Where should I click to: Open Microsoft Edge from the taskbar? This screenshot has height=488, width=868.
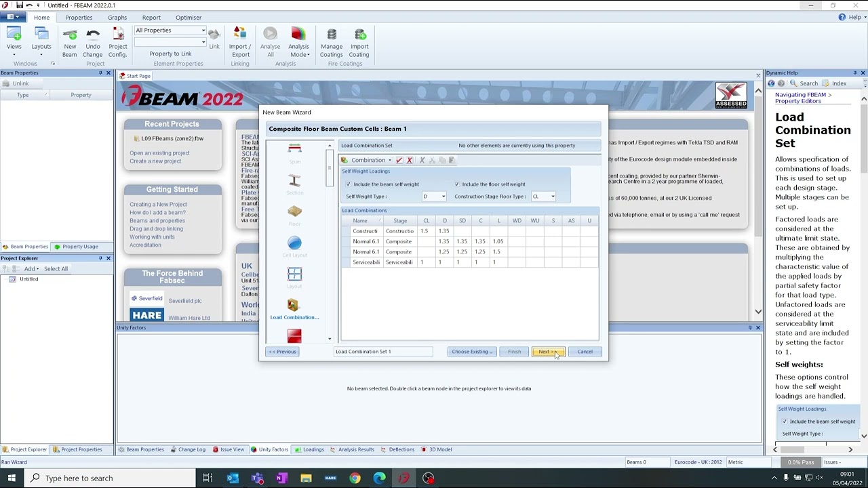pyautogui.click(x=379, y=478)
